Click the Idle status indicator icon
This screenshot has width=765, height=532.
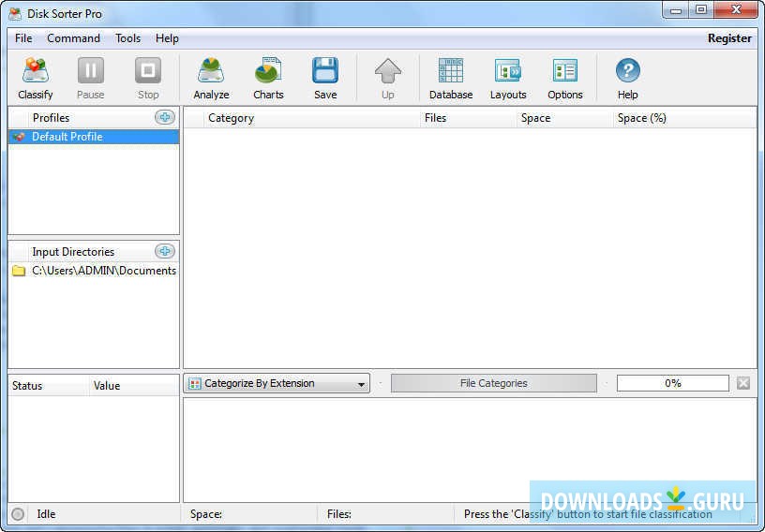point(18,514)
